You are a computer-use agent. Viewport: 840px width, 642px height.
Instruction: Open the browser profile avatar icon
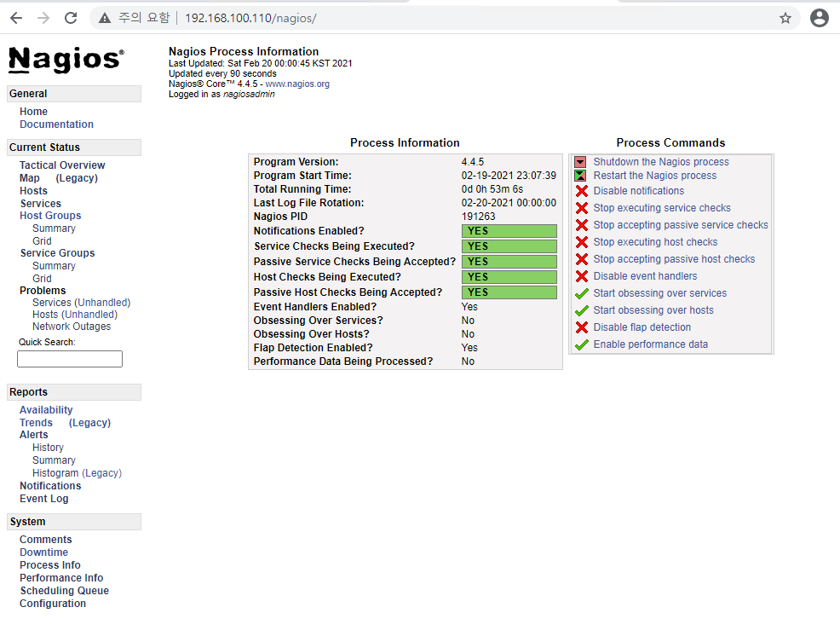(819, 18)
